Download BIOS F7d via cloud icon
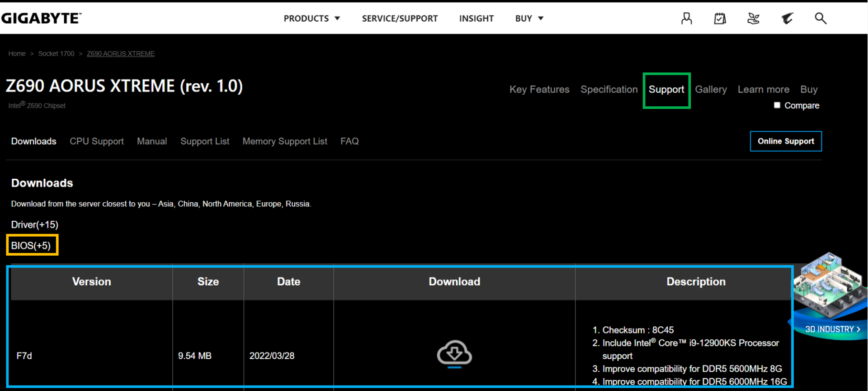Screen dimensions: 868x391 coord(454,354)
